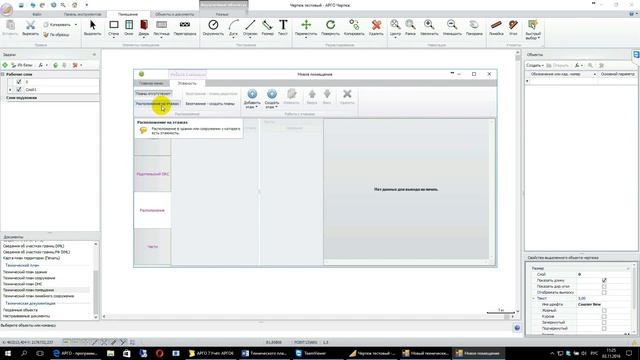This screenshot has width=640, height=360.
Task: Expand the Центр zoom dropdown arrow
Action: click(395, 38)
